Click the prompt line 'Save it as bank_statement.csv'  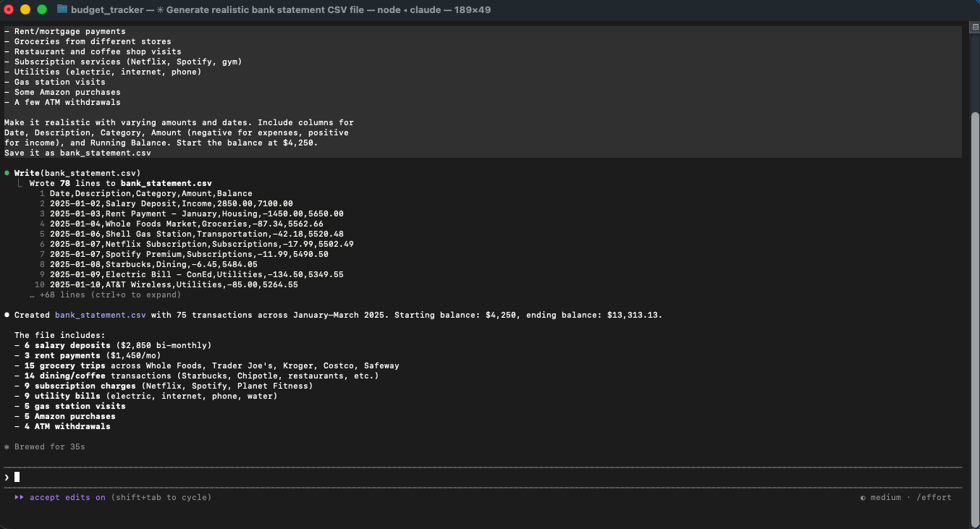(77, 153)
